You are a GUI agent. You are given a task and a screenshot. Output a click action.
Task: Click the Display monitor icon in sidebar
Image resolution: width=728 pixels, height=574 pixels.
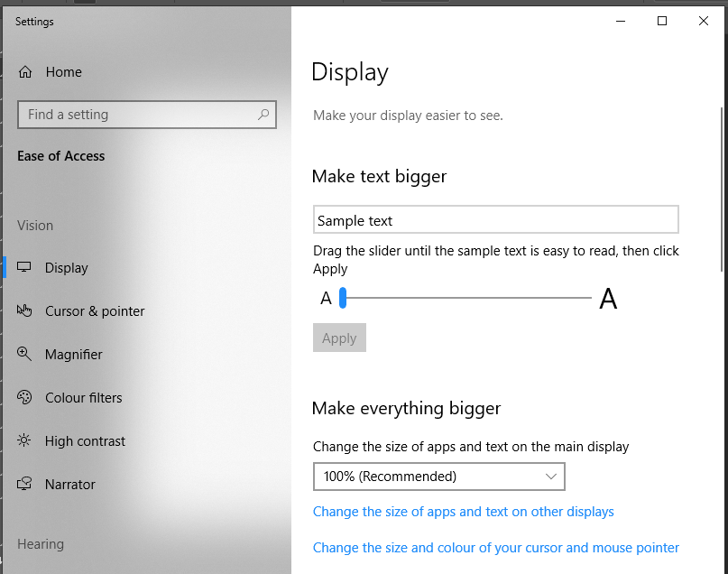pyautogui.click(x=24, y=267)
